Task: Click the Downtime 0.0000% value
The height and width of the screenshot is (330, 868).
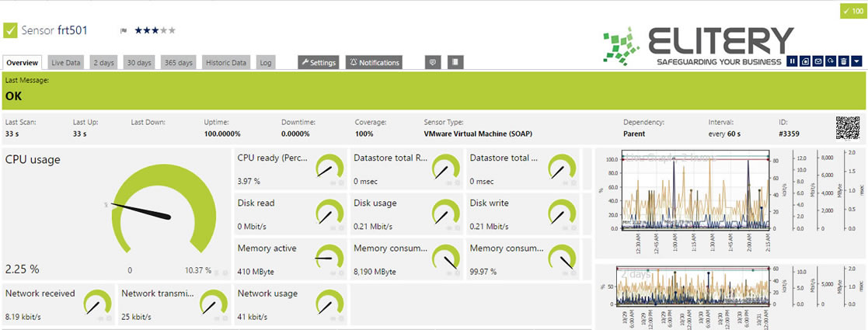Action: [x=295, y=134]
